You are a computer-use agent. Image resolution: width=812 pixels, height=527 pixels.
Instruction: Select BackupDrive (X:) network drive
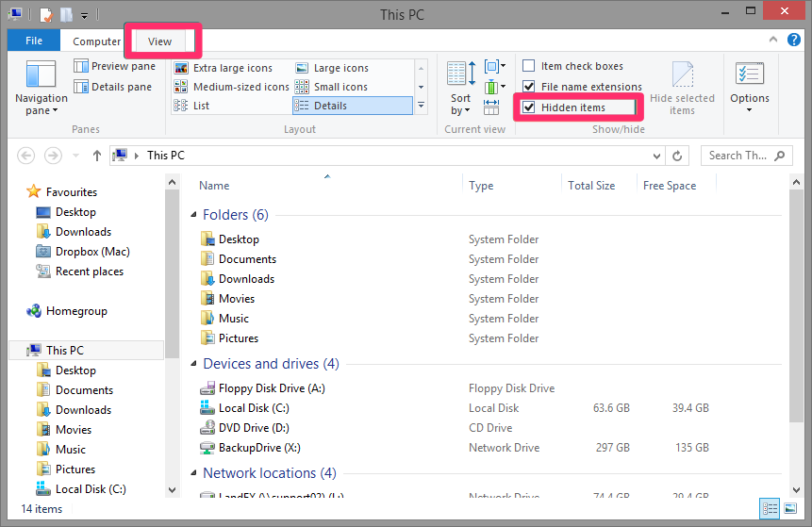coord(259,447)
